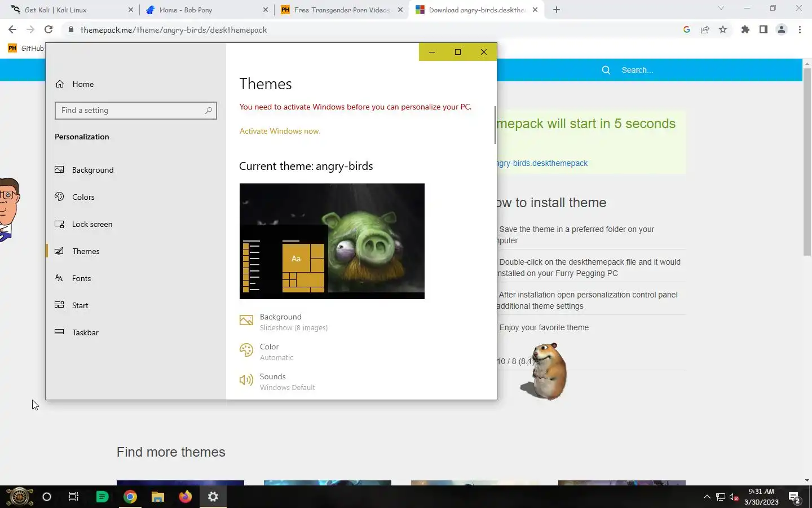Expand tab search dropdown arrow
The image size is (812, 508).
(721, 8)
